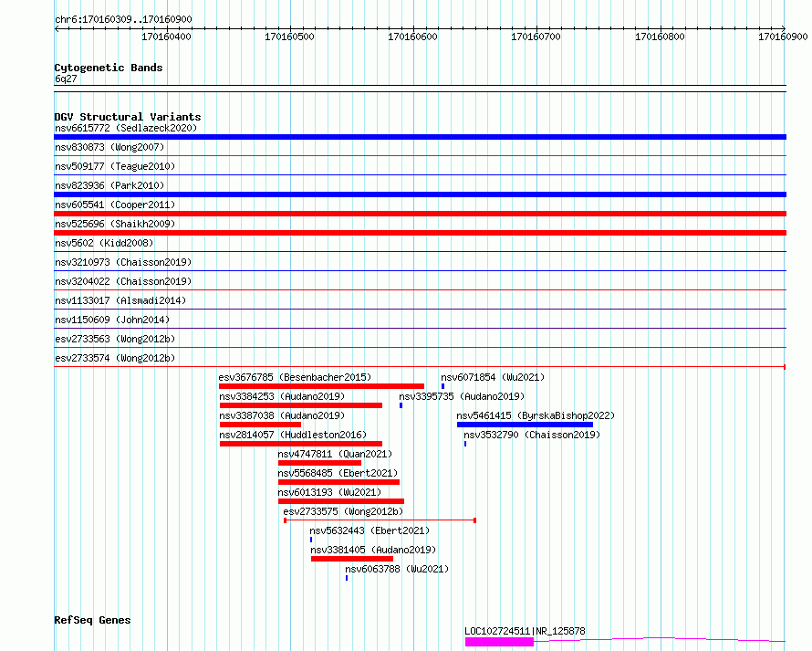
Task: Click the magenta exon block of LOC102724511
Action: tap(499, 642)
